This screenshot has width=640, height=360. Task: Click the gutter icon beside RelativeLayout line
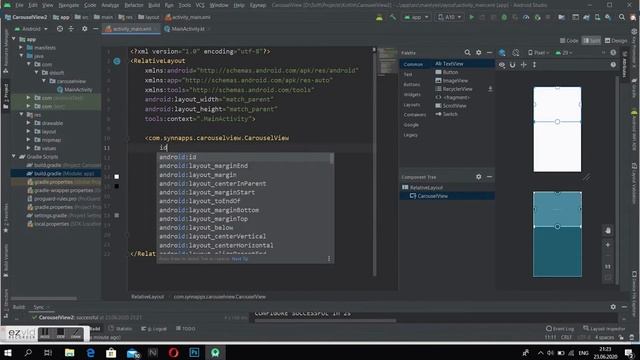click(x=117, y=61)
